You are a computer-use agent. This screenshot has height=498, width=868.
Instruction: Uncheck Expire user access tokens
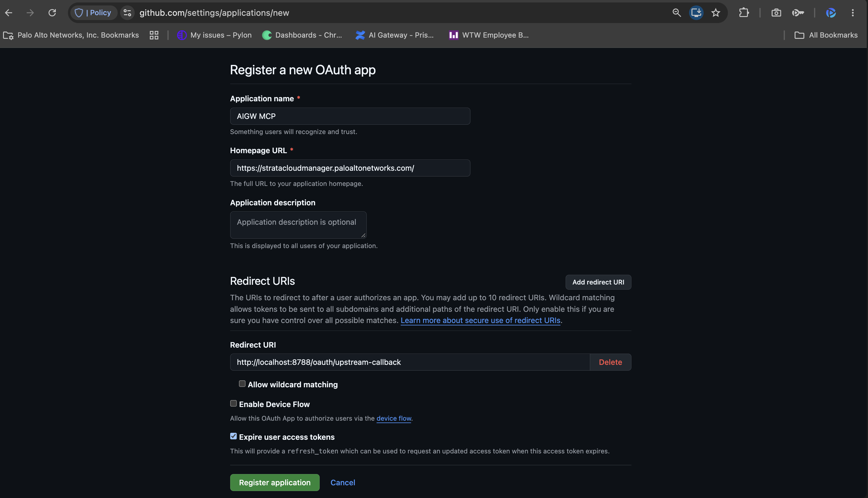click(x=233, y=436)
